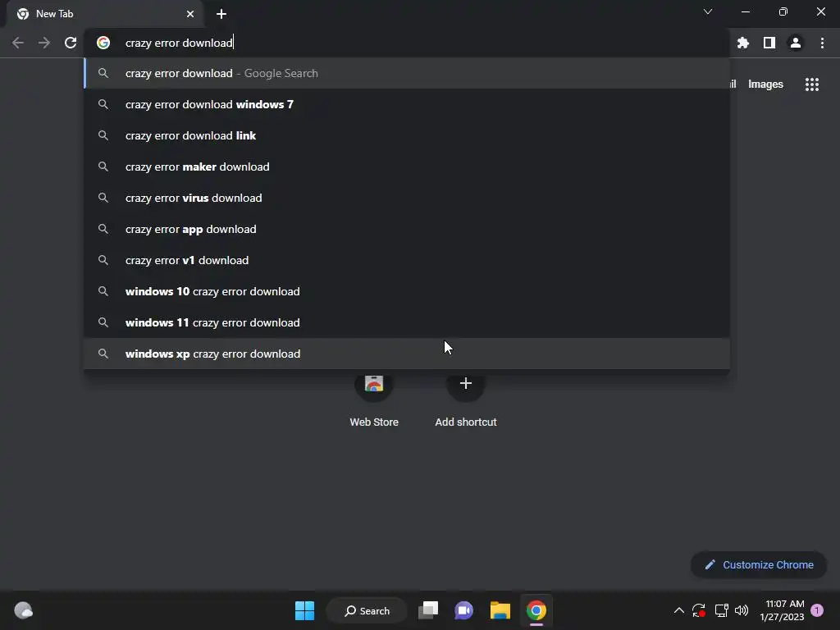Open Chrome three-dot menu
840x630 pixels.
point(822,43)
